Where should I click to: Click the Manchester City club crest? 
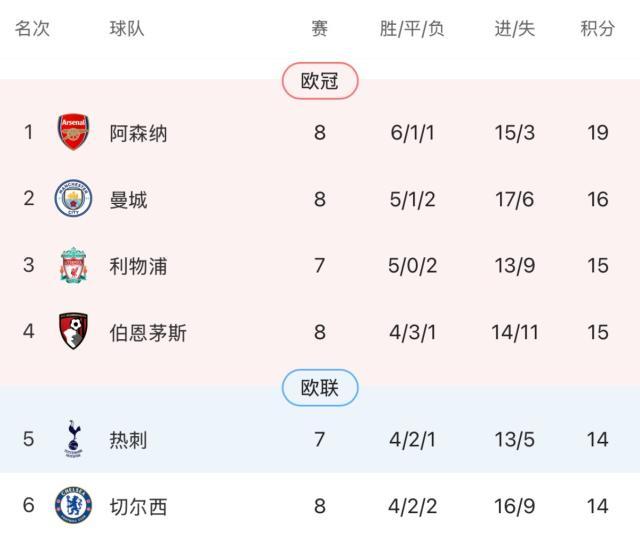[73, 199]
